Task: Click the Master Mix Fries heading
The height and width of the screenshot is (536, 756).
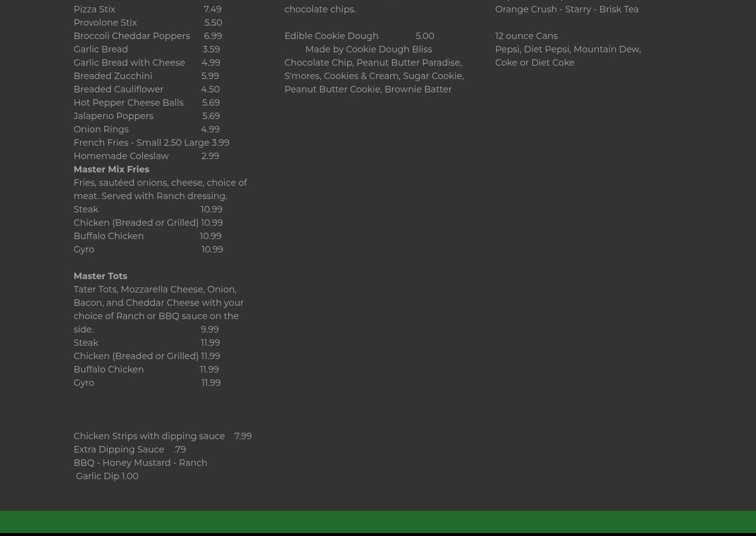Action: click(x=111, y=169)
